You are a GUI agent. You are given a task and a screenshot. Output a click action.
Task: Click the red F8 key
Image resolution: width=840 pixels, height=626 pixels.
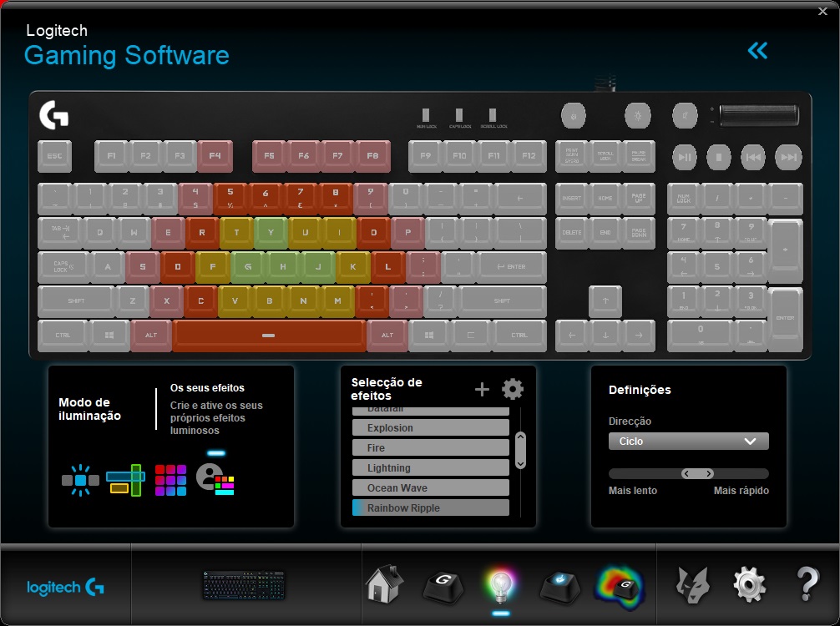373,156
